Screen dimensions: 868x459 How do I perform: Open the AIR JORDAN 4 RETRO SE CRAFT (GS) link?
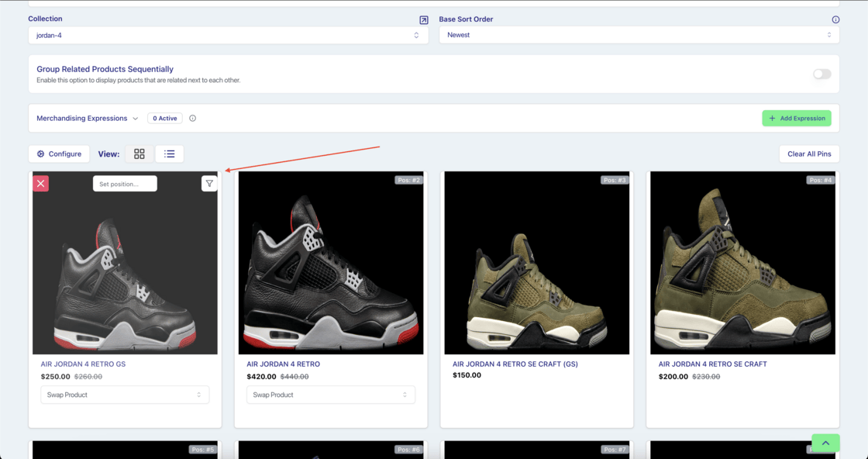[x=515, y=364]
